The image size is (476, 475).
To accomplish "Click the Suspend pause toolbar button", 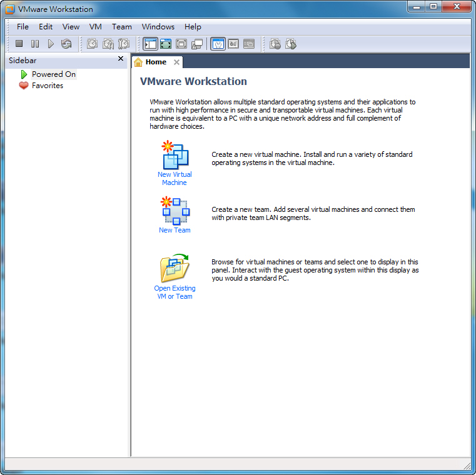I will pyautogui.click(x=35, y=44).
